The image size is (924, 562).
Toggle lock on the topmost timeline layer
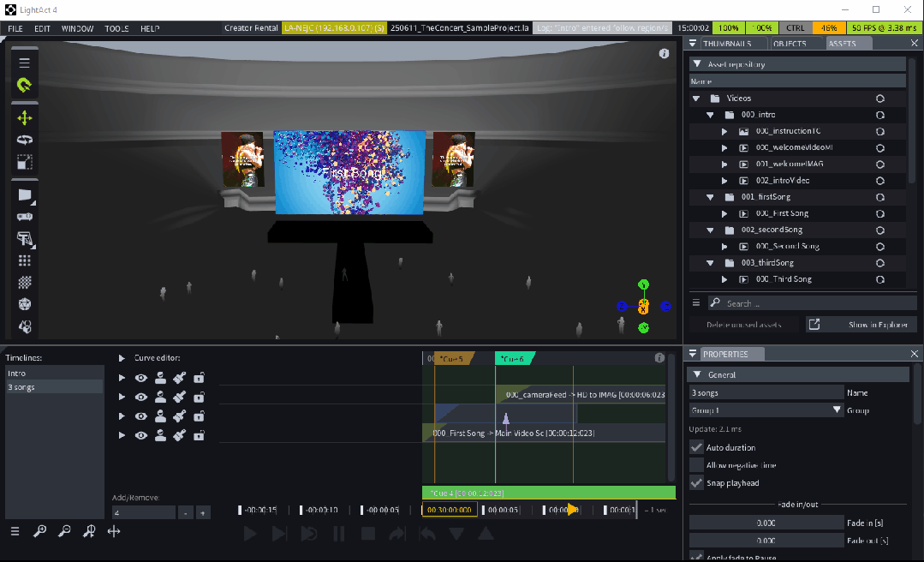point(200,378)
